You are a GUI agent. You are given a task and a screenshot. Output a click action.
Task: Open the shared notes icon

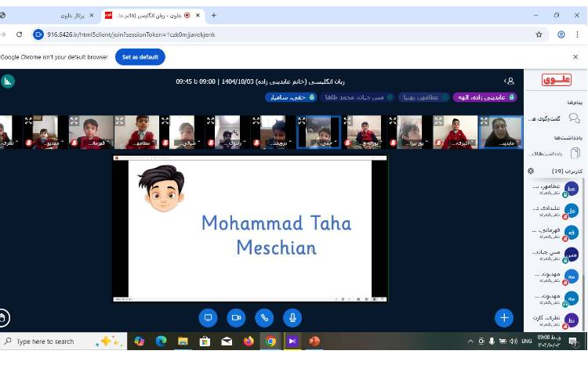click(x=575, y=153)
